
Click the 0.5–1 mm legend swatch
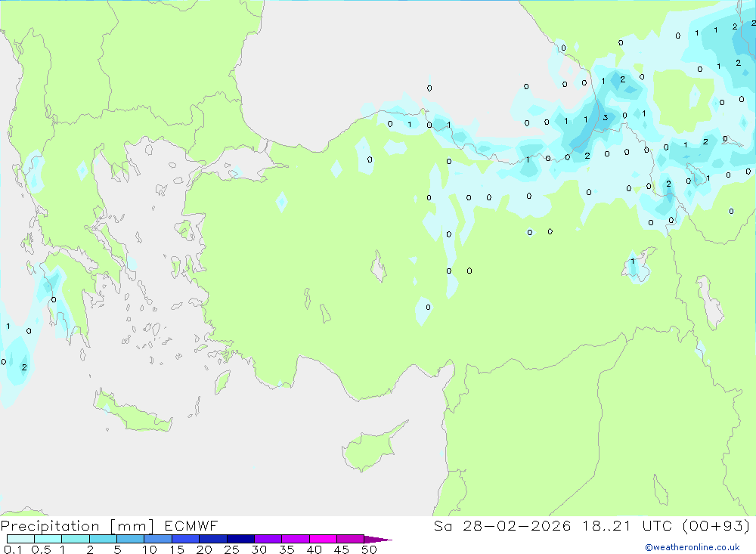(48, 539)
